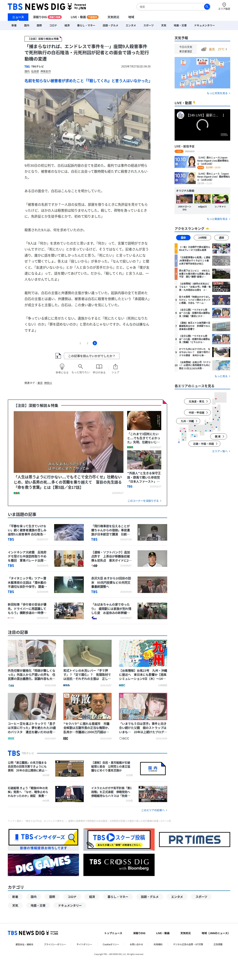238x980 pixels.
Task: Open the 天気防災 main tab
Action: [113, 17]
